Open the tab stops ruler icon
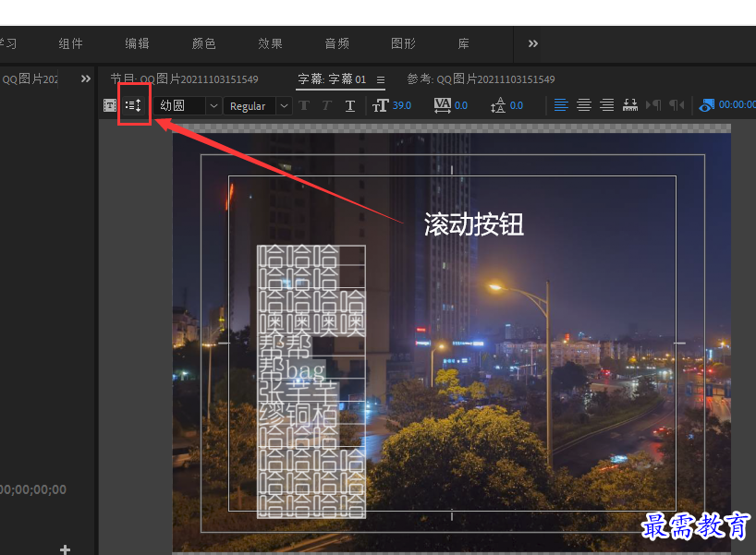The height and width of the screenshot is (555, 756). (x=630, y=104)
